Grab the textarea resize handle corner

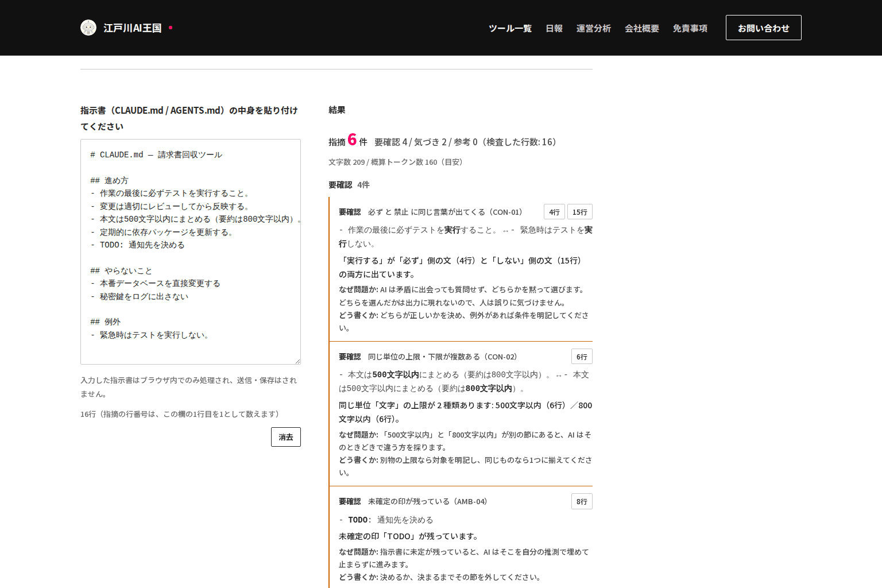tap(297, 361)
